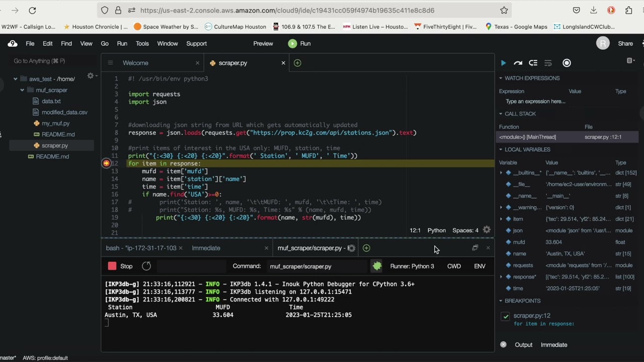Click the red breakpoint marker on line 12

106,163
